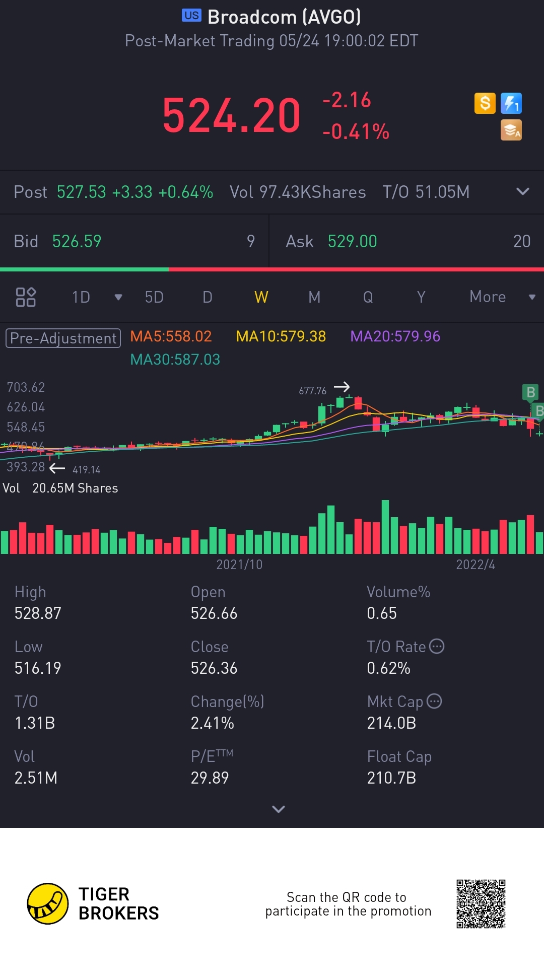
Task: Expand the post-market details chevron
Action: pyautogui.click(x=523, y=191)
